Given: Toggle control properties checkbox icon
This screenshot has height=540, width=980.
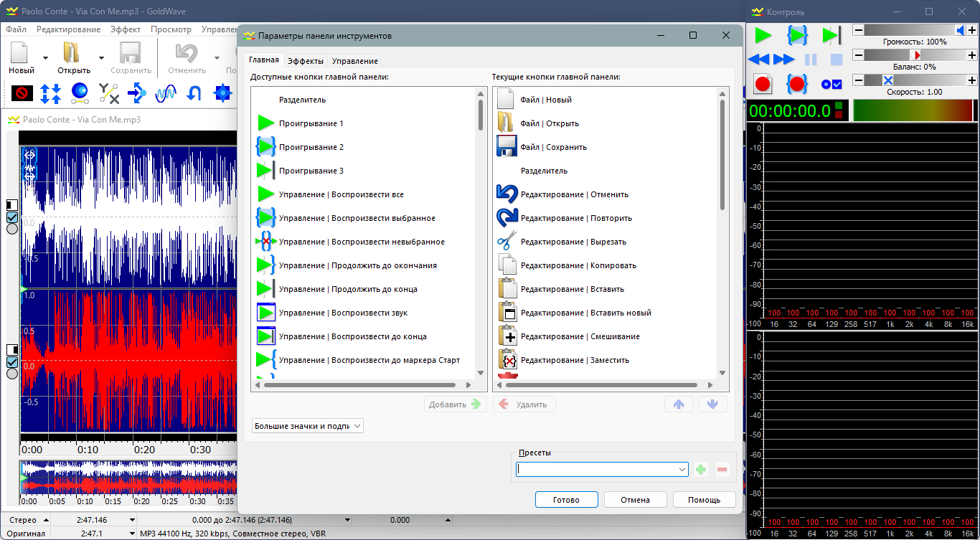Looking at the screenshot, I should coord(831,84).
